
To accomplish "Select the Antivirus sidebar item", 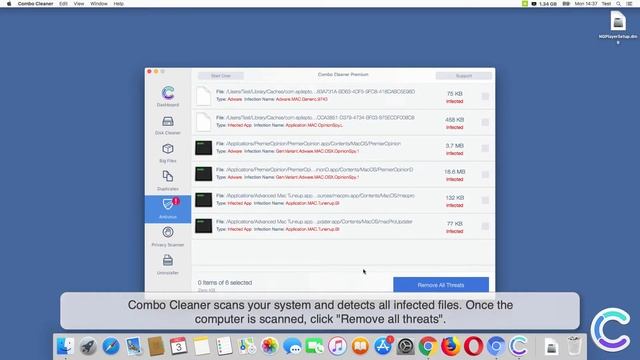I will click(x=168, y=209).
